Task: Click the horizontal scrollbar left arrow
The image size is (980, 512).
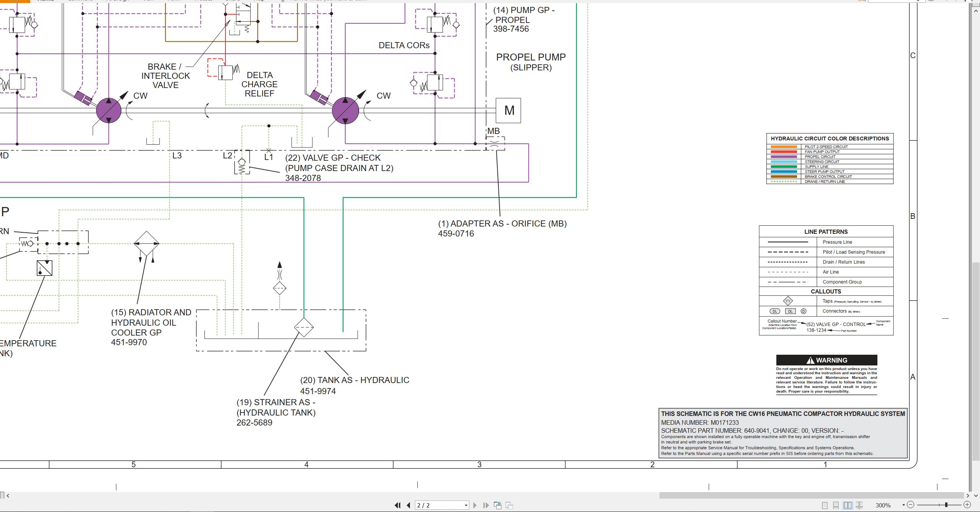Action: (8, 496)
